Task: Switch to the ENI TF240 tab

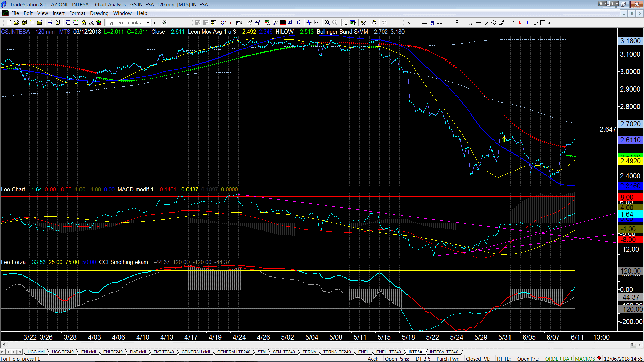Action: [113, 352]
